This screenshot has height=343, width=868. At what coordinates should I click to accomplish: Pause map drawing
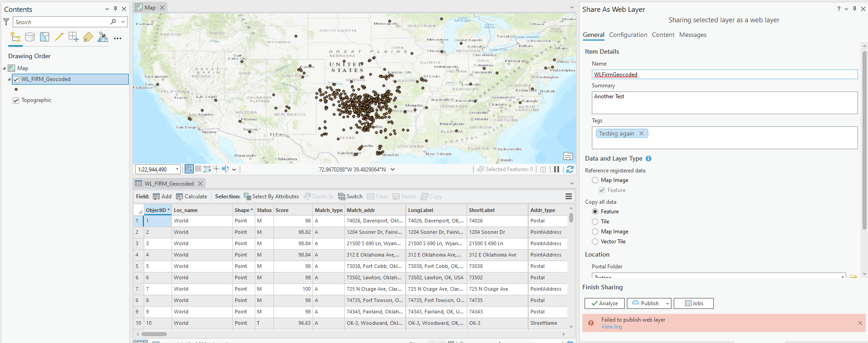tap(556, 169)
